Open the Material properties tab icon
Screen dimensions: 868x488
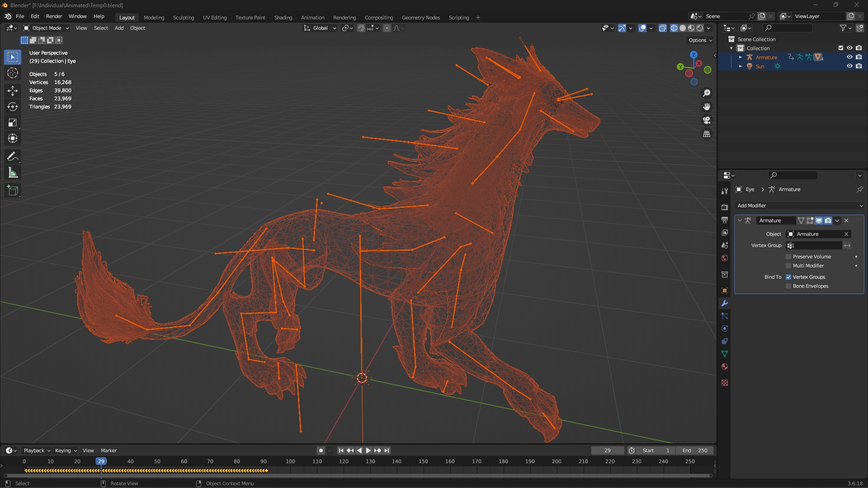point(725,366)
